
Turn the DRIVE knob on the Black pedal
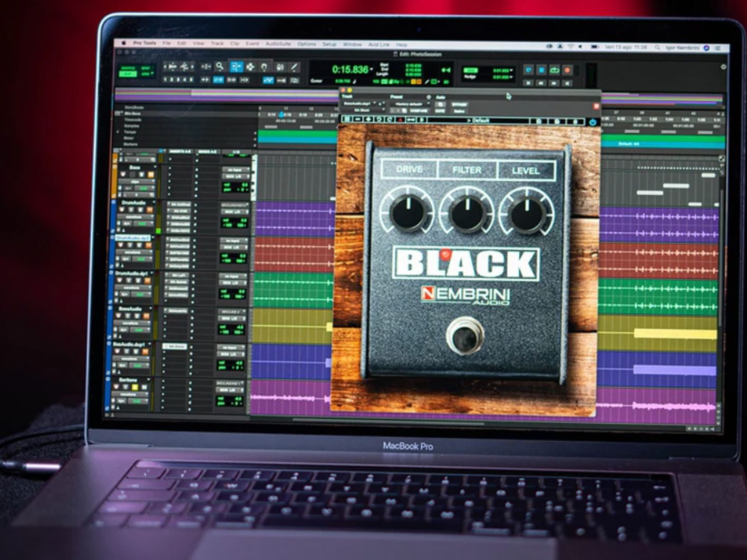click(x=408, y=213)
